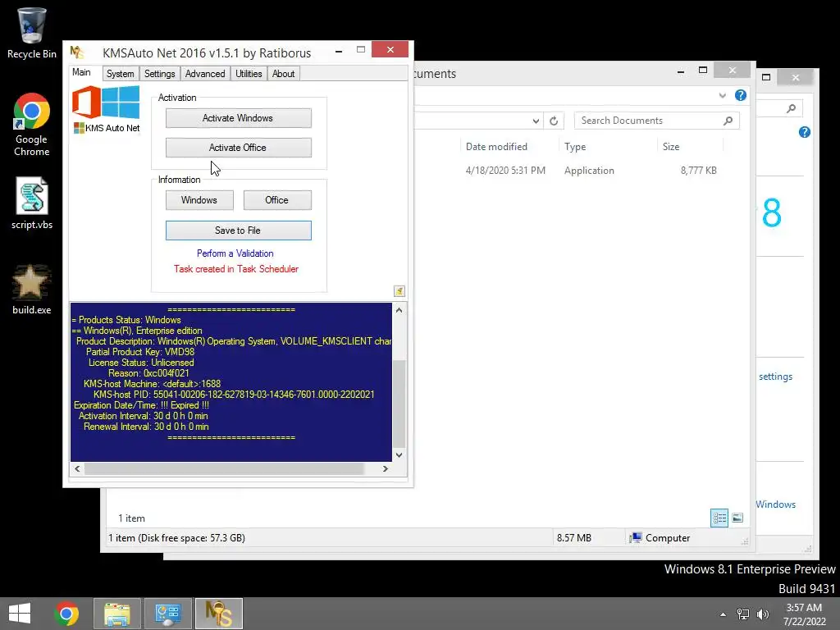This screenshot has width=840, height=630.
Task: Open File Explorer from the taskbar
Action: (117, 614)
